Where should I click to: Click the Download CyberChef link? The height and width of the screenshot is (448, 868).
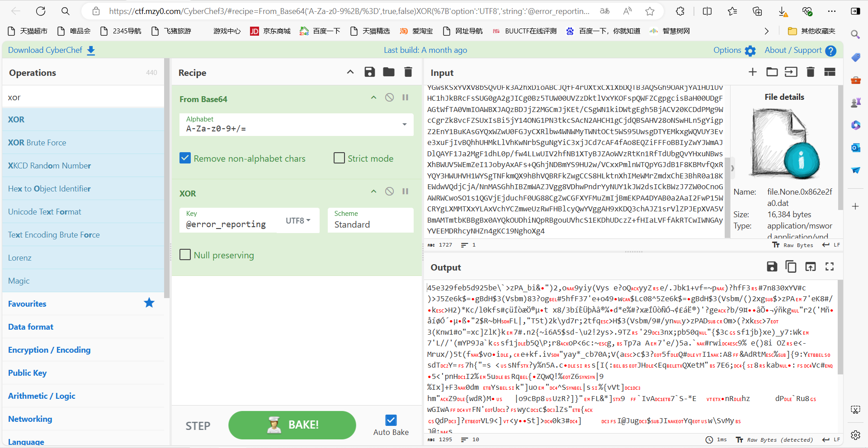point(45,50)
